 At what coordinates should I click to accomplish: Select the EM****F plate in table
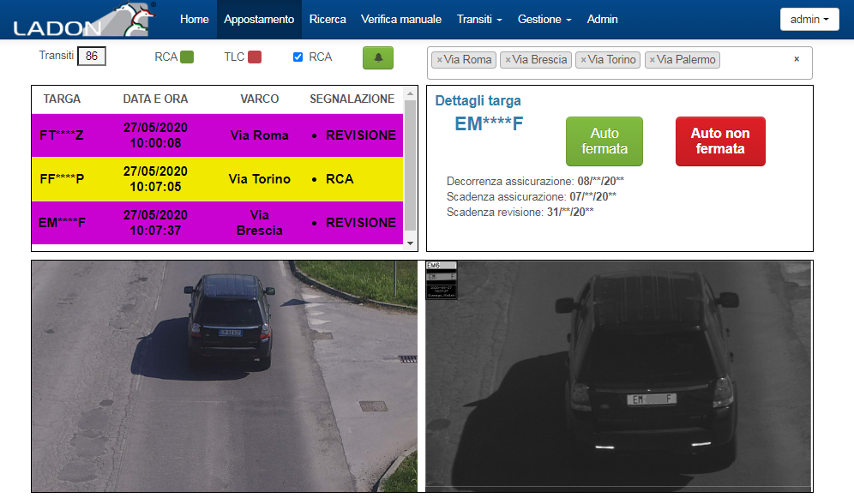tap(62, 223)
